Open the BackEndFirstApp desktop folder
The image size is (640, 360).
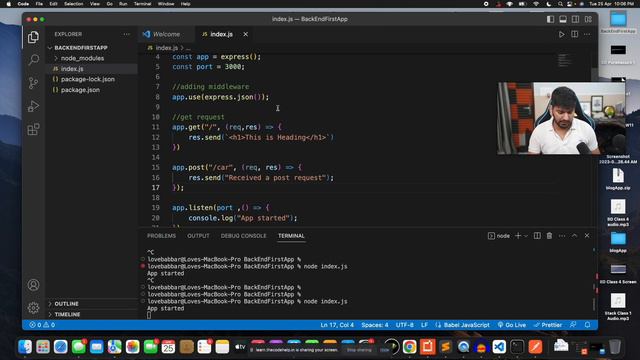(x=618, y=22)
